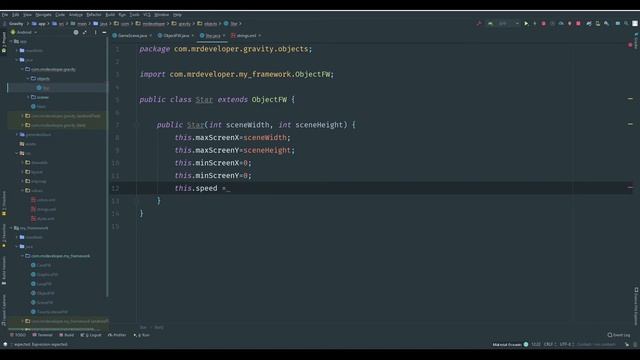640x360 pixels.
Task: Open the Build menu
Action: (110, 15)
